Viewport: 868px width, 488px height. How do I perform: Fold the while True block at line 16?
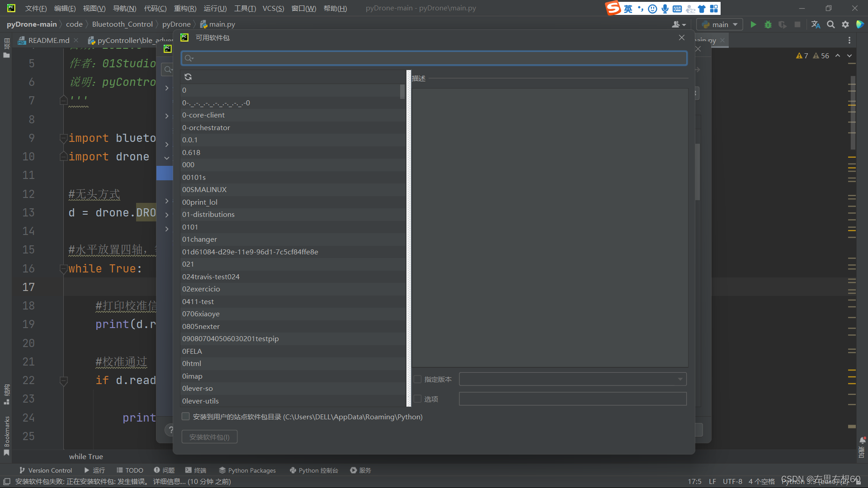pos(63,269)
